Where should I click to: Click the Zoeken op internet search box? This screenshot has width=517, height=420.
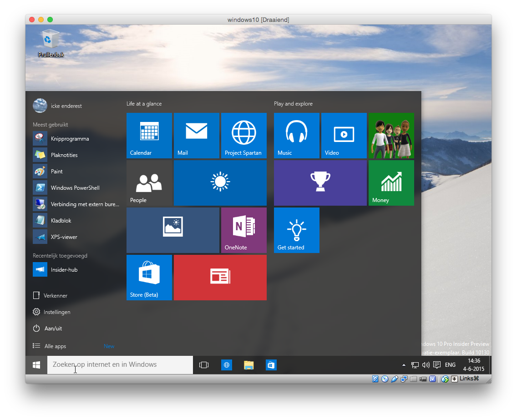[120, 365]
